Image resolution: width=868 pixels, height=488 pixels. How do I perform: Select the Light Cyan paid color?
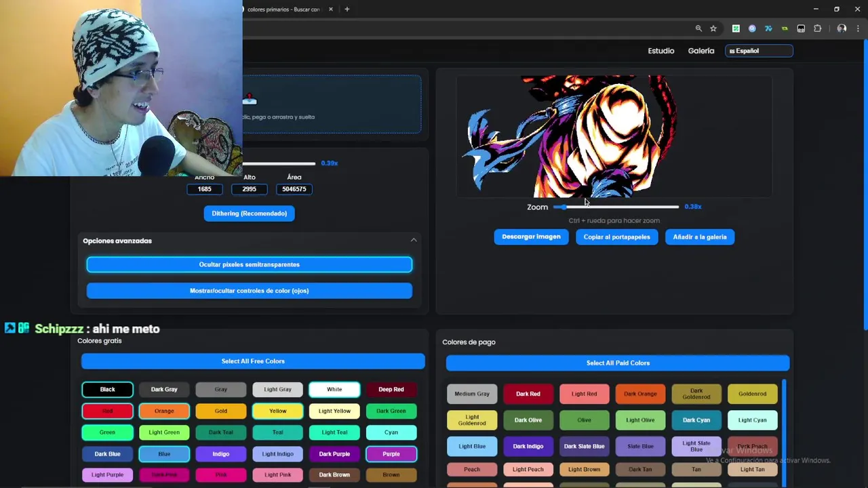click(753, 420)
